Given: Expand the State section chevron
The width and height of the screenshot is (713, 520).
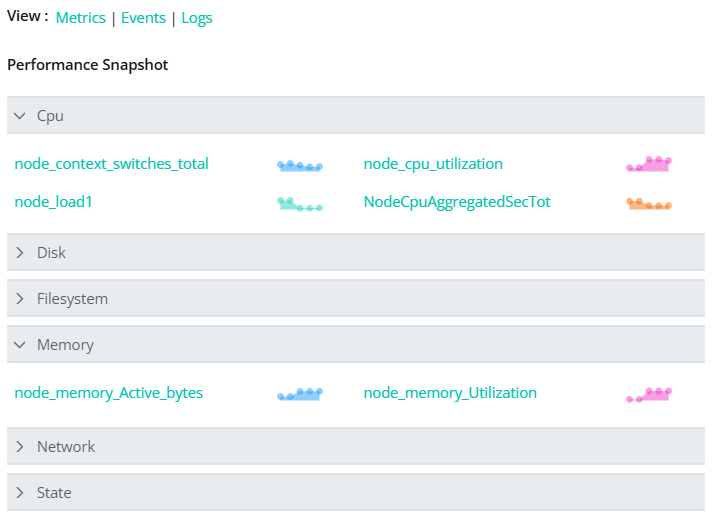Looking at the screenshot, I should (20, 493).
